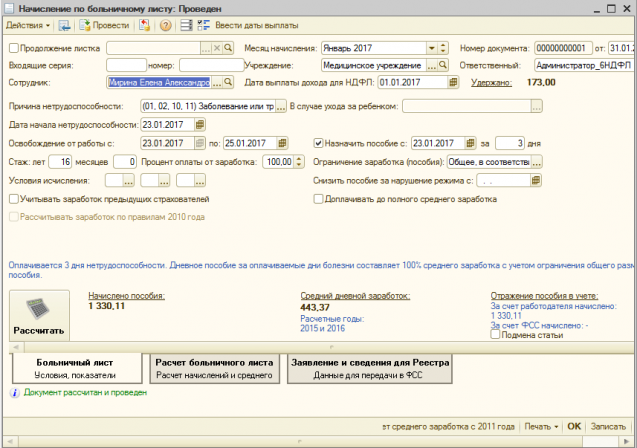Screen dimensions: 637x448
Task: Enable the Продолжение листка checkbox
Action: [13, 48]
